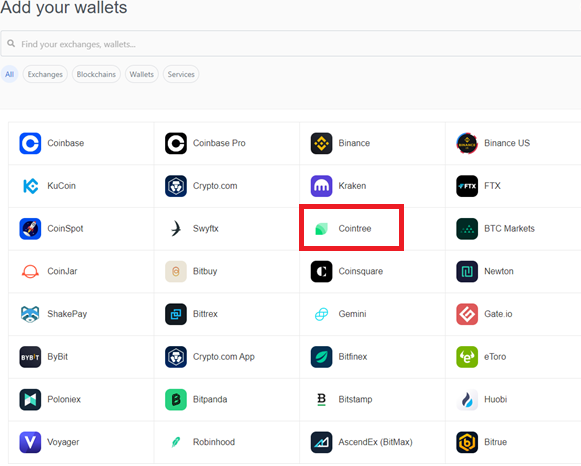This screenshot has height=466, width=581.
Task: Click the CoinSpot rocket icon
Action: point(30,229)
